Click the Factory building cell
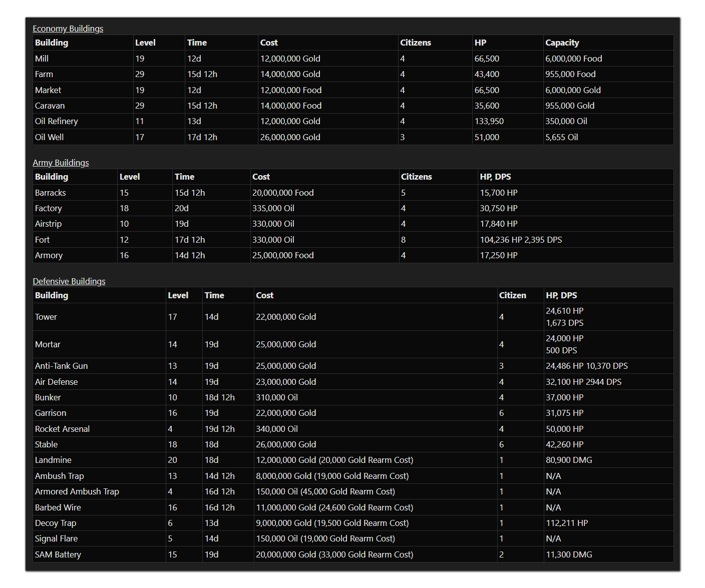The image size is (705, 588). click(x=75, y=208)
